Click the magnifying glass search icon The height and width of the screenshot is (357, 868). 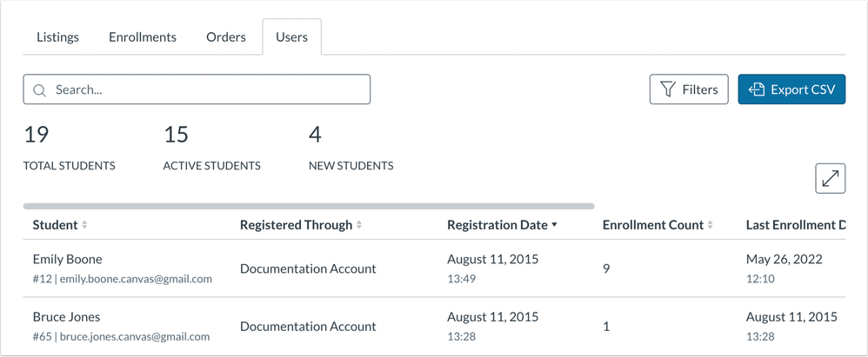click(40, 90)
